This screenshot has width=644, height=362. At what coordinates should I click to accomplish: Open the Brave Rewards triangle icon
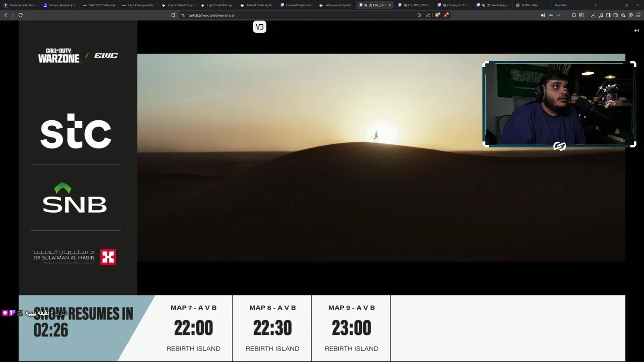[x=446, y=15]
